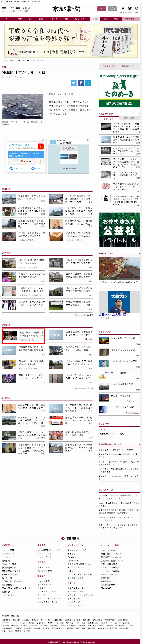This screenshot has height=644, width=142.
Task: Click the Facebook icon in header
Action: coord(123,9)
